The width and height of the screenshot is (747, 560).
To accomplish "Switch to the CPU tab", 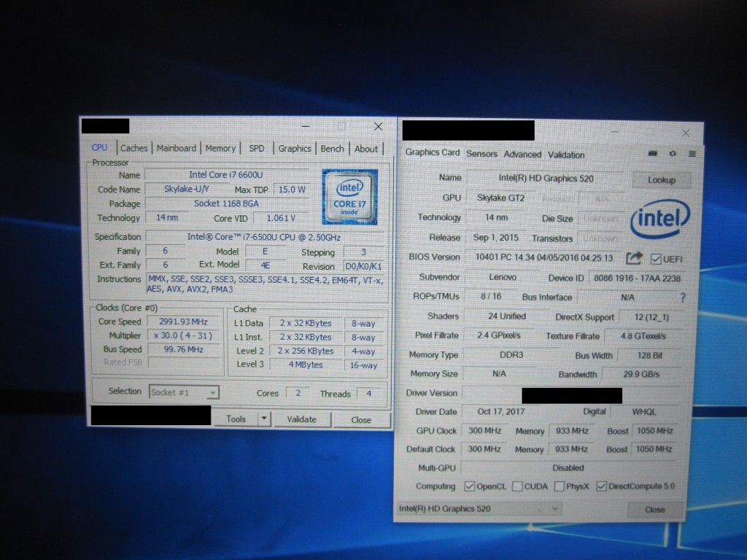I will 99,147.
